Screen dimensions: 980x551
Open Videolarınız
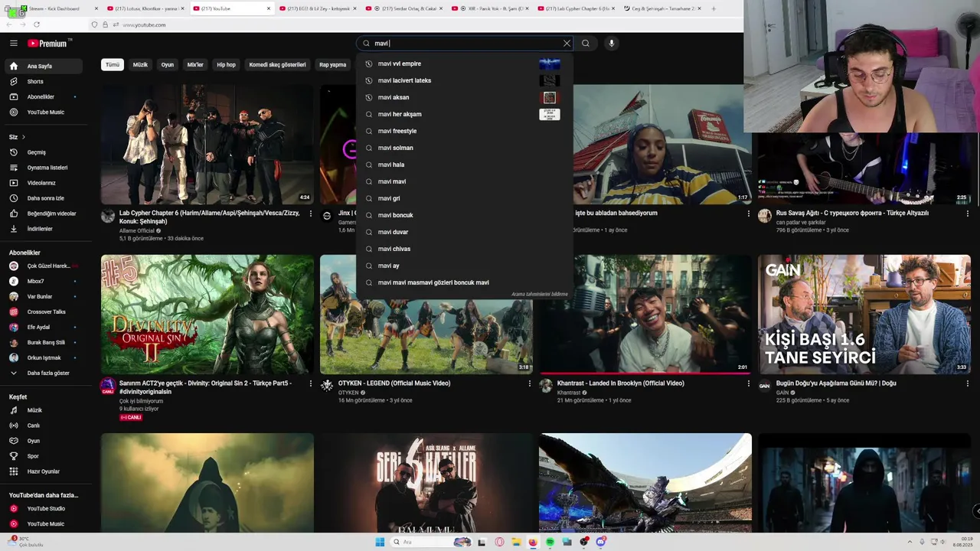(x=44, y=183)
